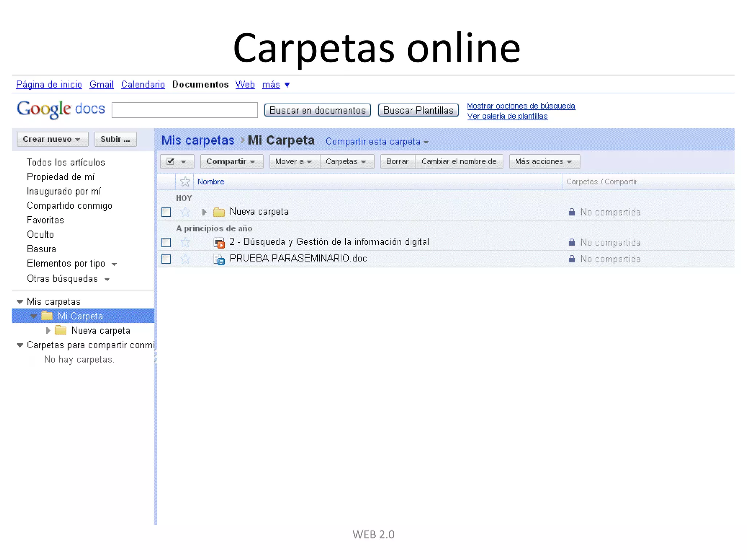Select Mi Carpeta in sidebar tree

(x=80, y=316)
